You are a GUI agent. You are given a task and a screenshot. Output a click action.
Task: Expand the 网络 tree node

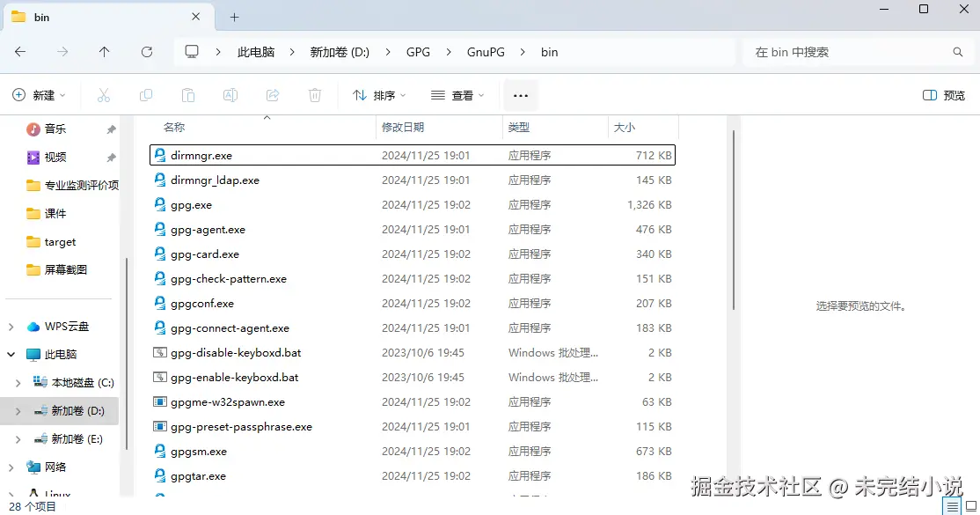pos(11,467)
